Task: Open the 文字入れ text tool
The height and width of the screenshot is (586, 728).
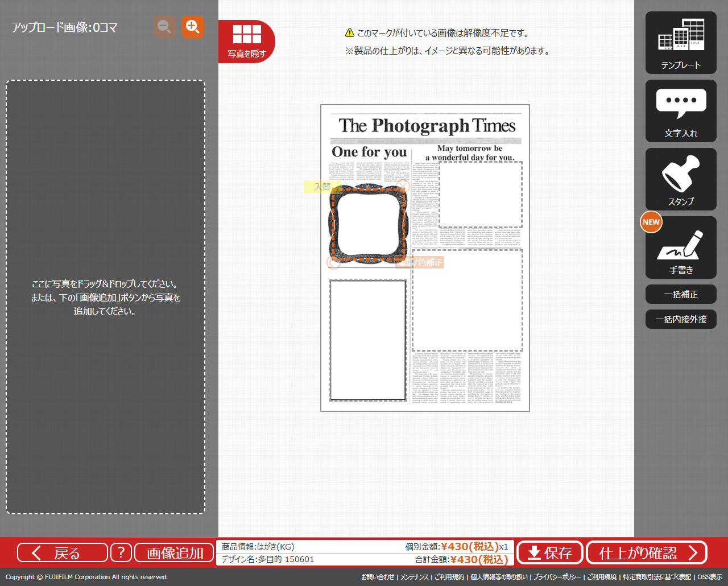Action: [x=681, y=111]
